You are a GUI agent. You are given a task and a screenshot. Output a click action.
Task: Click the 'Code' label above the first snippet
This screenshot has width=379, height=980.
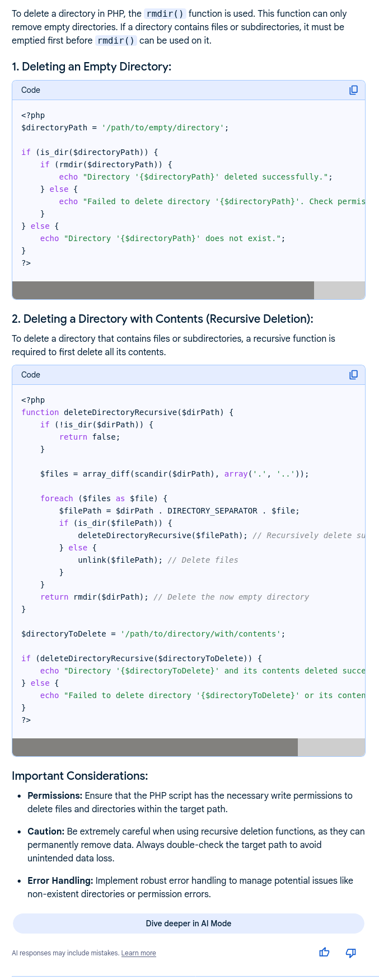tap(31, 90)
